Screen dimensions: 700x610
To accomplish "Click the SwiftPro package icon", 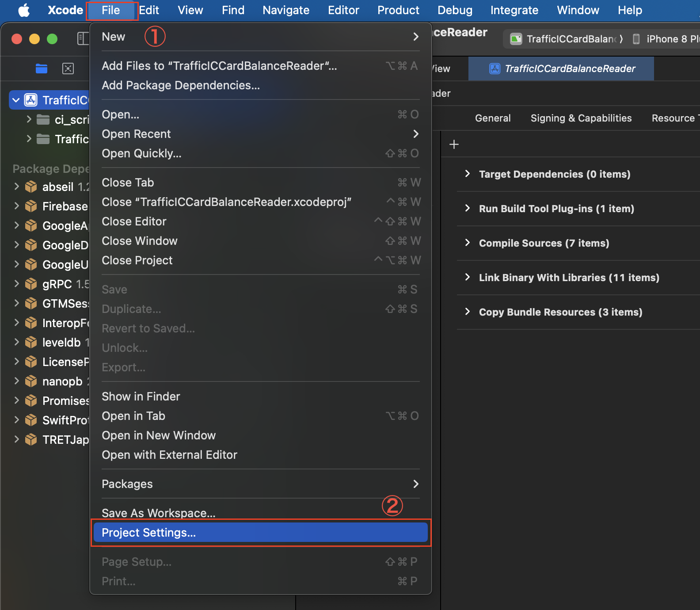I will coord(31,420).
